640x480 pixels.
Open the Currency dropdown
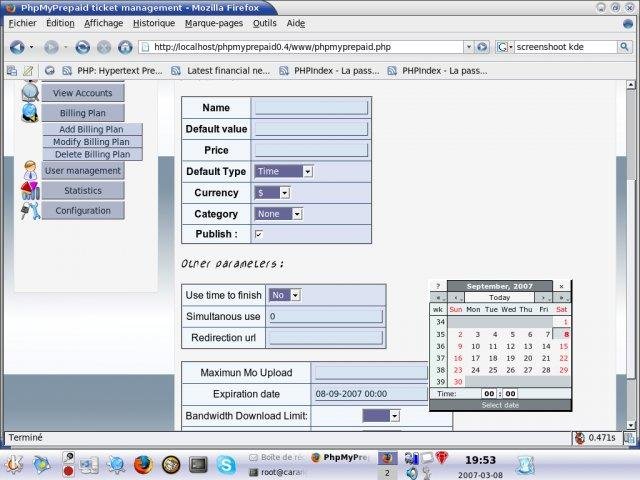tap(272, 193)
